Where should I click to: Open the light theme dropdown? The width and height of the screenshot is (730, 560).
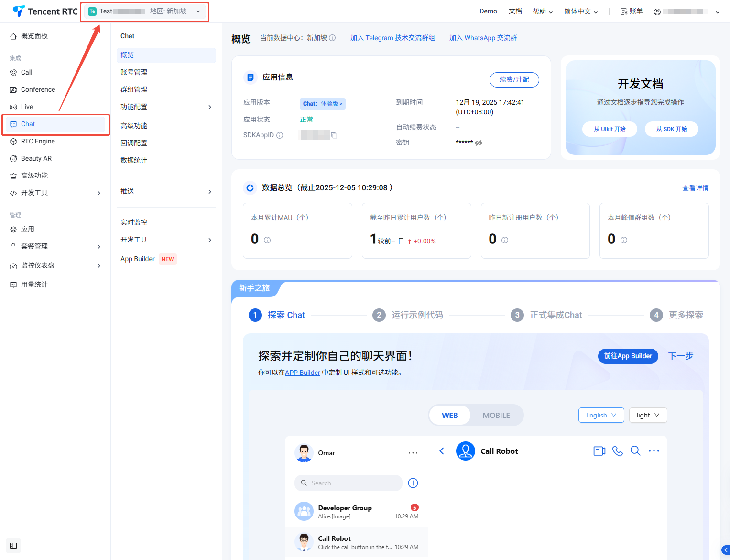[x=648, y=415]
